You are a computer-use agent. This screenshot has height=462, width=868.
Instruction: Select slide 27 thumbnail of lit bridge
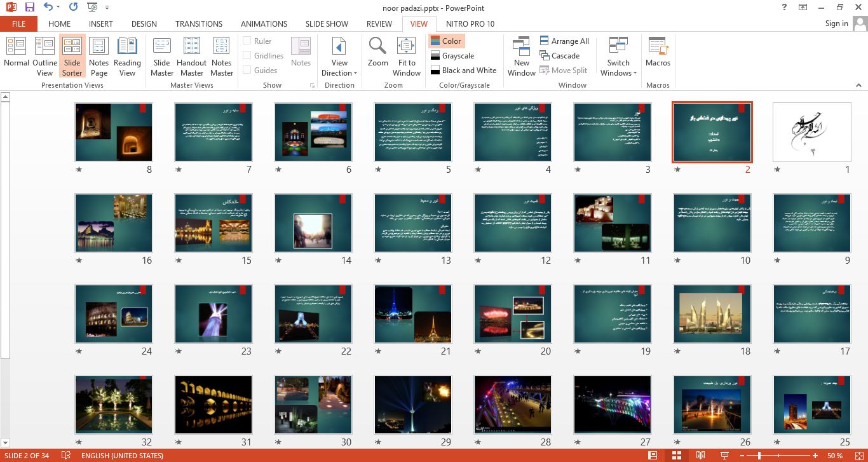coord(612,405)
